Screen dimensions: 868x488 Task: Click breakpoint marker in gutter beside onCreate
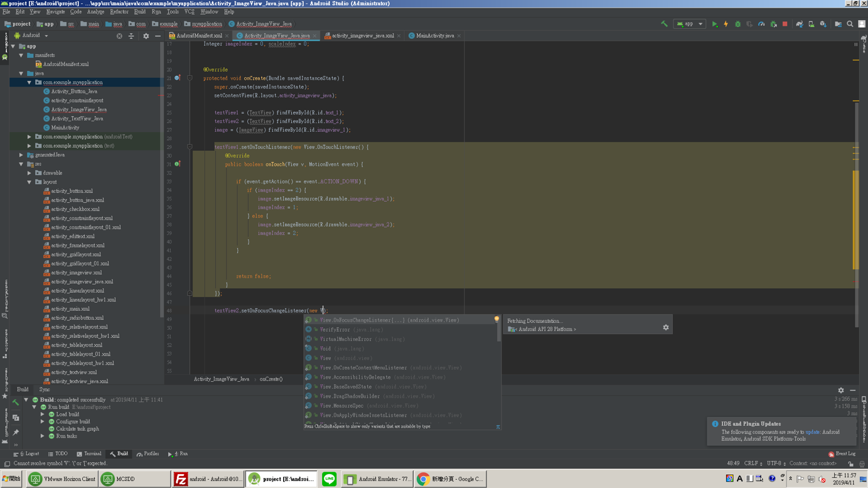(178, 78)
